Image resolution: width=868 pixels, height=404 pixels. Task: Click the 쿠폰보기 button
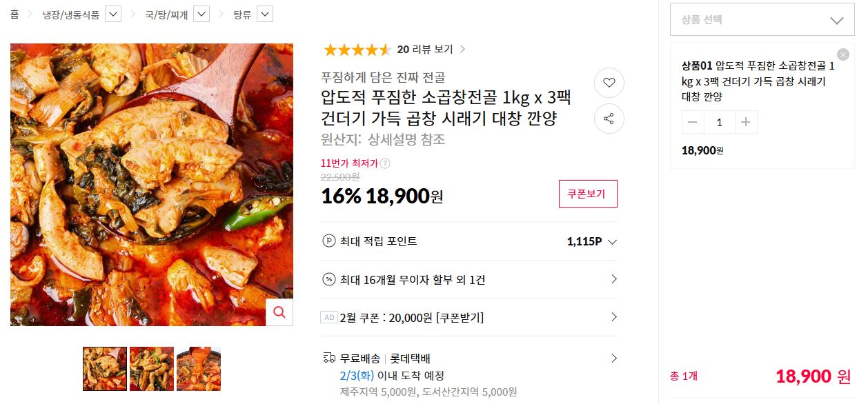[587, 194]
